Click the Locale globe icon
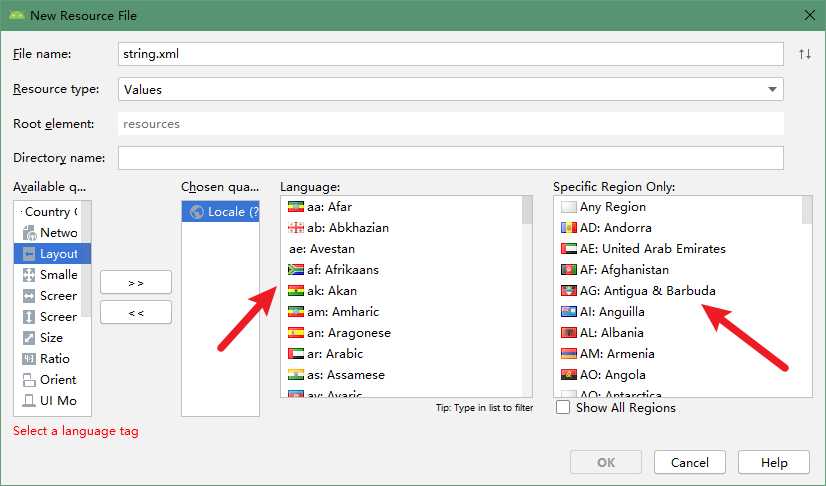Viewport: 826px width, 486px height. click(x=197, y=212)
